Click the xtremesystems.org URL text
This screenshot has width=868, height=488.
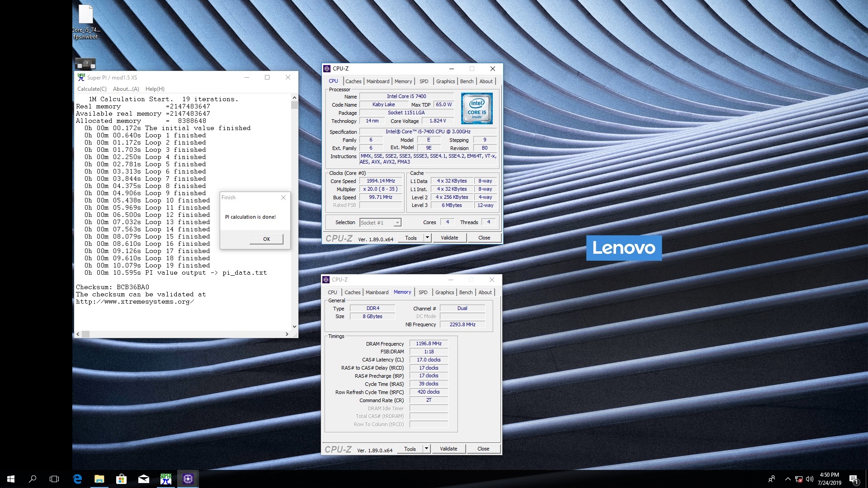point(135,301)
